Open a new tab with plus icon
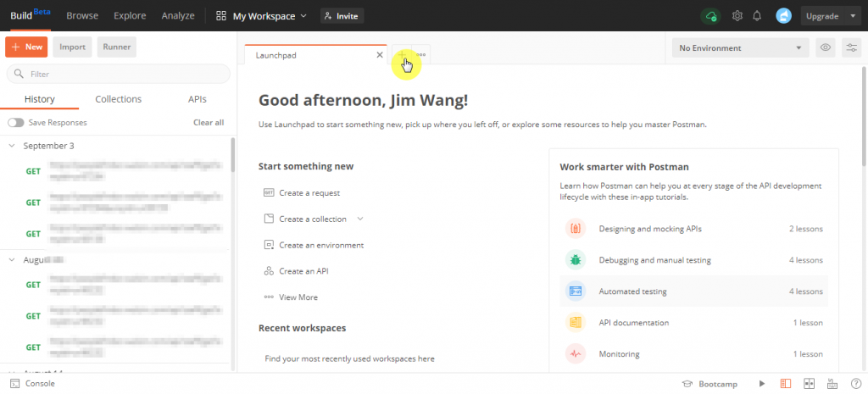 click(403, 55)
